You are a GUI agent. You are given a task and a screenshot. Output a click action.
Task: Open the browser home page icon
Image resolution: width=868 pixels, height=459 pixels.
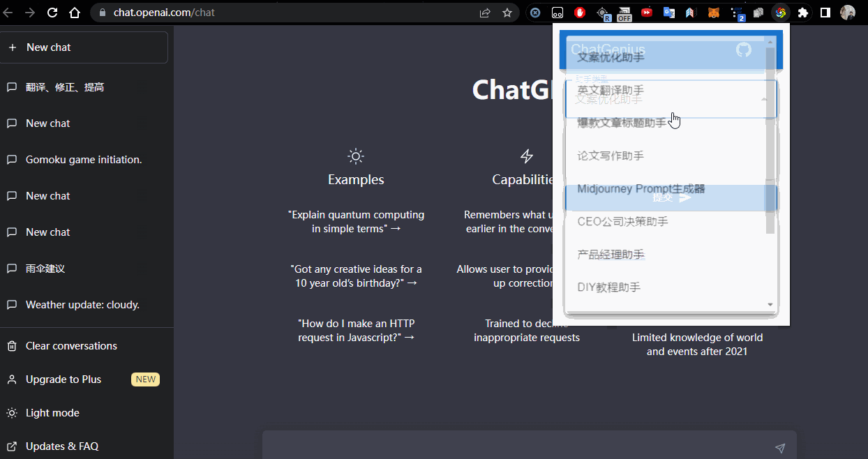pos(75,13)
